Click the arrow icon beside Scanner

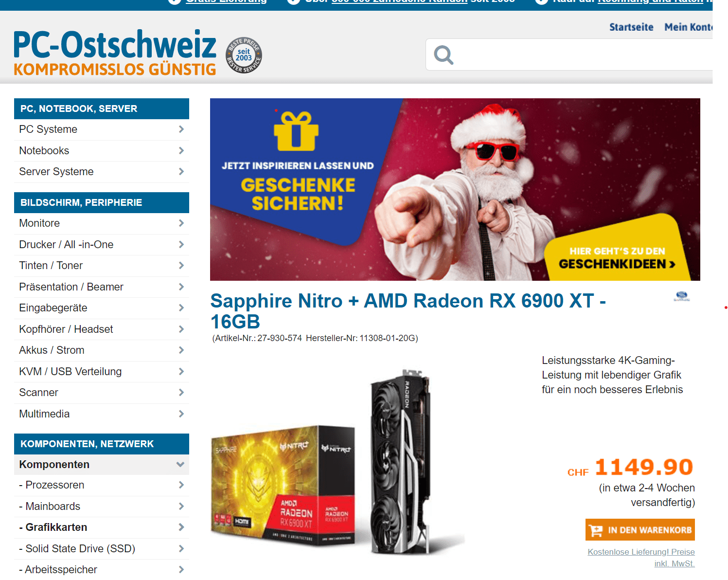(x=181, y=392)
